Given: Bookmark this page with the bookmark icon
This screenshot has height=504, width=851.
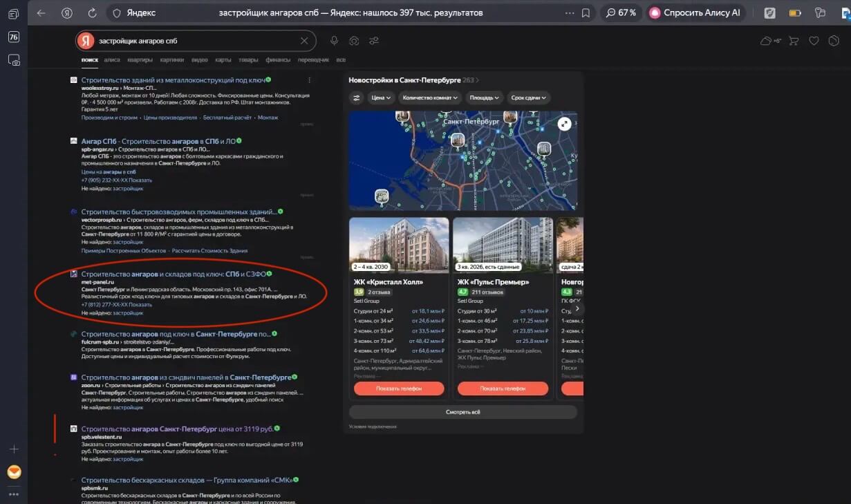Looking at the screenshot, I should (586, 13).
